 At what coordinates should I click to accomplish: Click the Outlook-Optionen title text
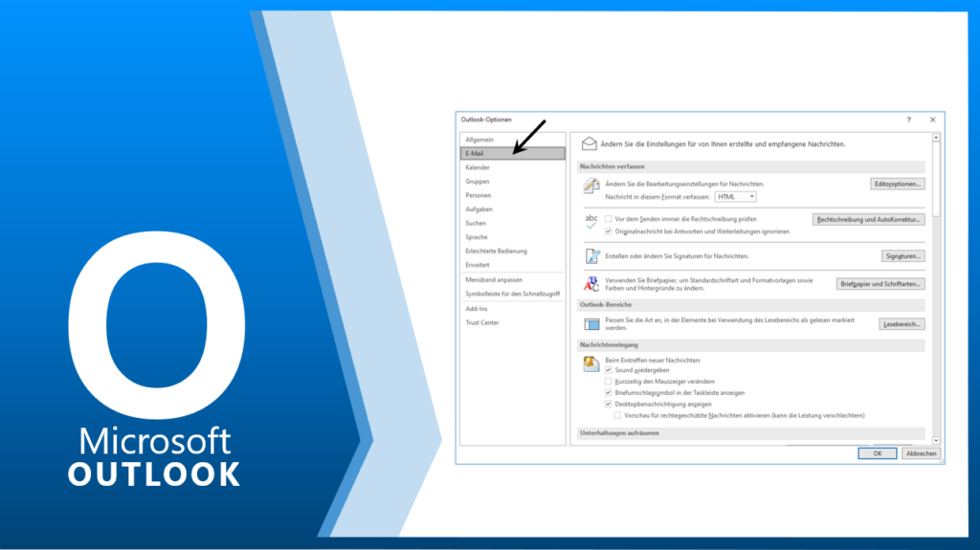[x=486, y=120]
